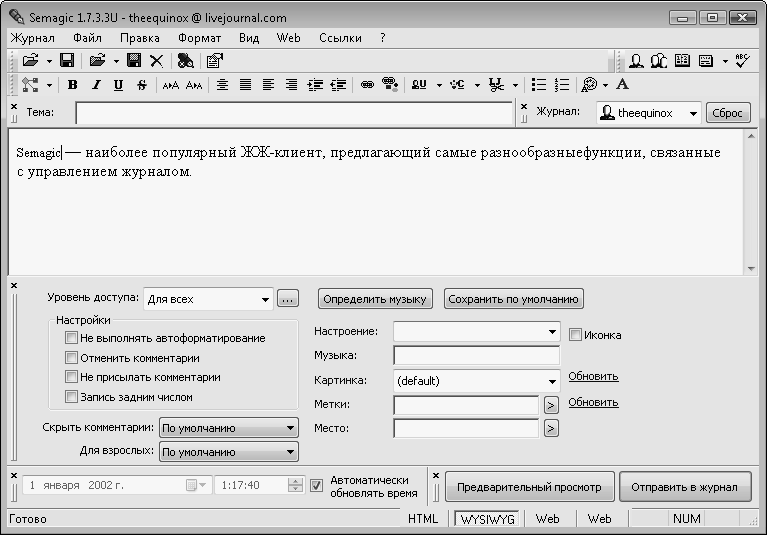This screenshot has height=535, width=767.
Task: Open the 'Формат' menu
Action: 200,38
